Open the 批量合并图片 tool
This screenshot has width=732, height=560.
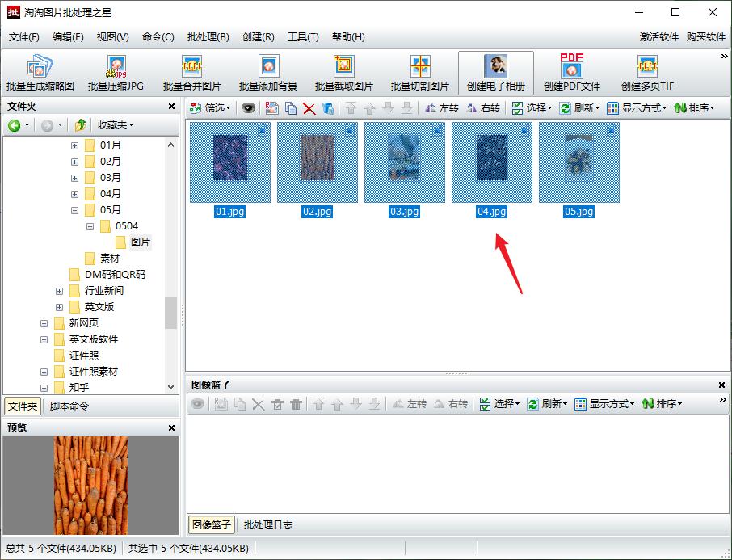point(191,71)
